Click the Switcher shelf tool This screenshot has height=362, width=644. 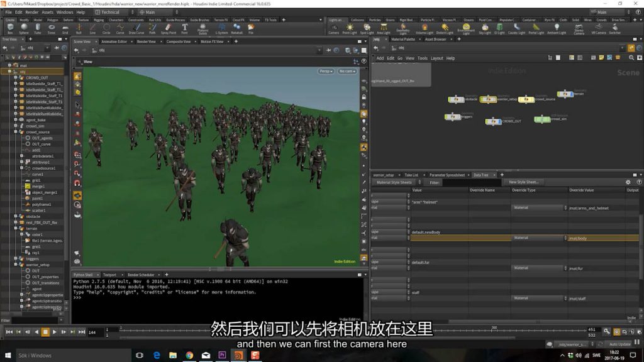point(614,28)
